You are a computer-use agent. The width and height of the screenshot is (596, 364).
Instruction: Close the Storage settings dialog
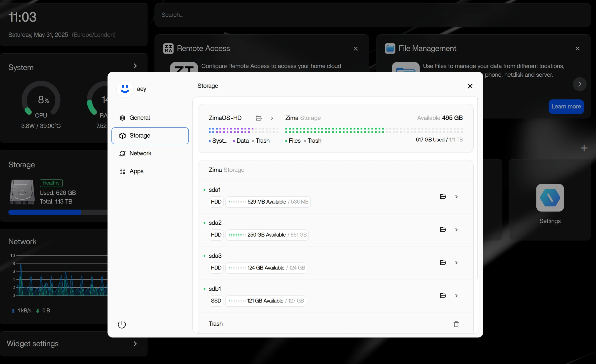pos(470,86)
